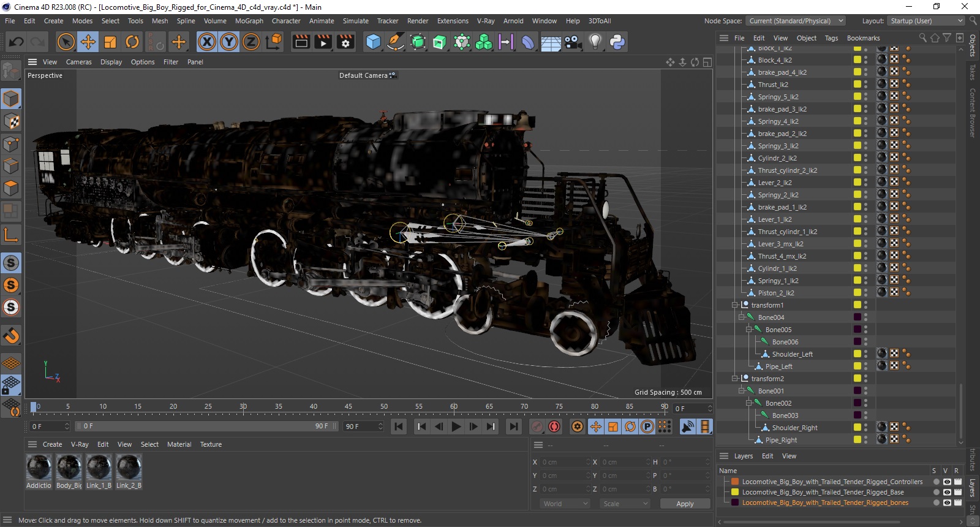Open the V-Ray menu in menu bar
This screenshot has height=527, width=980.
tap(486, 21)
